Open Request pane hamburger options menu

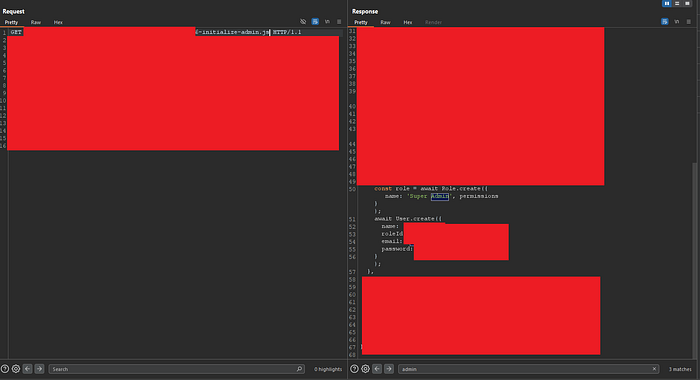click(x=339, y=21)
